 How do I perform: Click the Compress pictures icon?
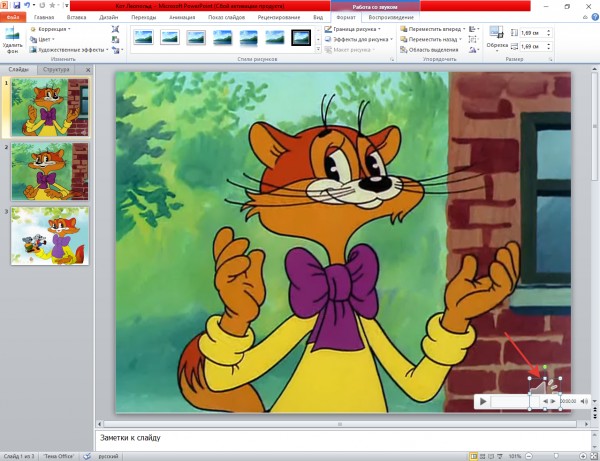point(116,29)
